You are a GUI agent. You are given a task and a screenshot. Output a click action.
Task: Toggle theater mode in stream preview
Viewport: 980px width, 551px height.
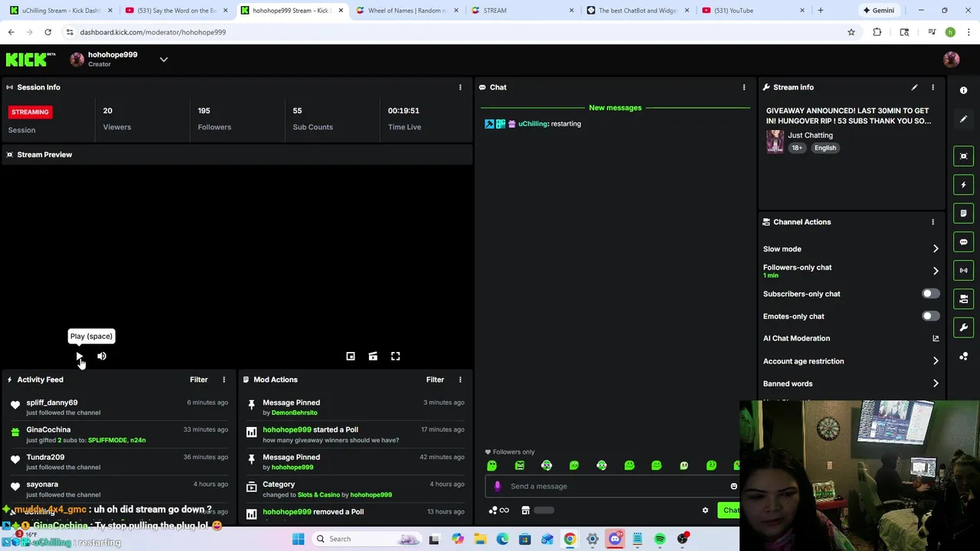click(x=373, y=357)
